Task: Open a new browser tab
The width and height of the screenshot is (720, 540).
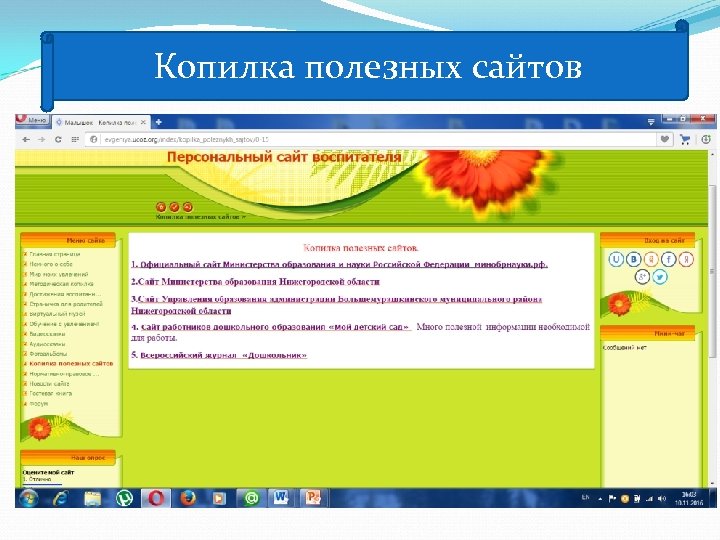Action: coord(158,122)
